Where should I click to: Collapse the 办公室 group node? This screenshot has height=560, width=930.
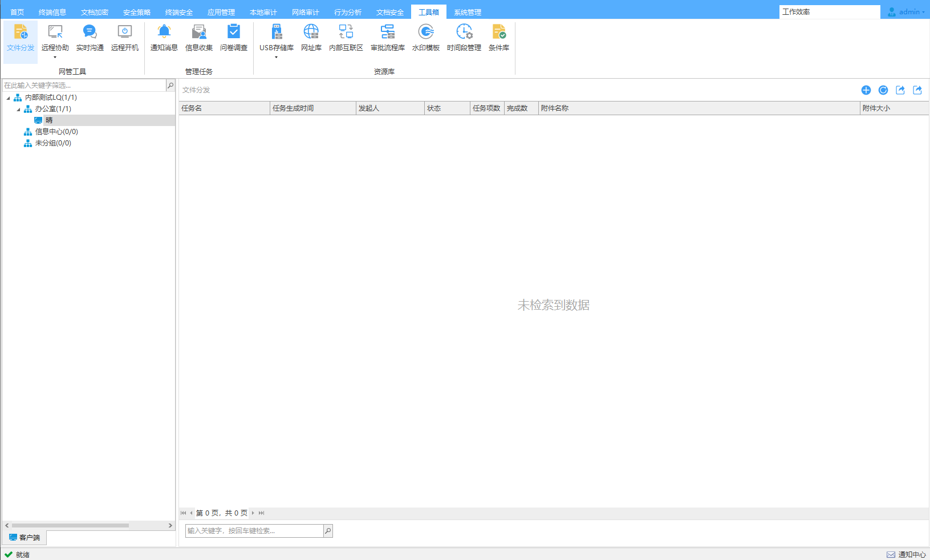coord(18,109)
